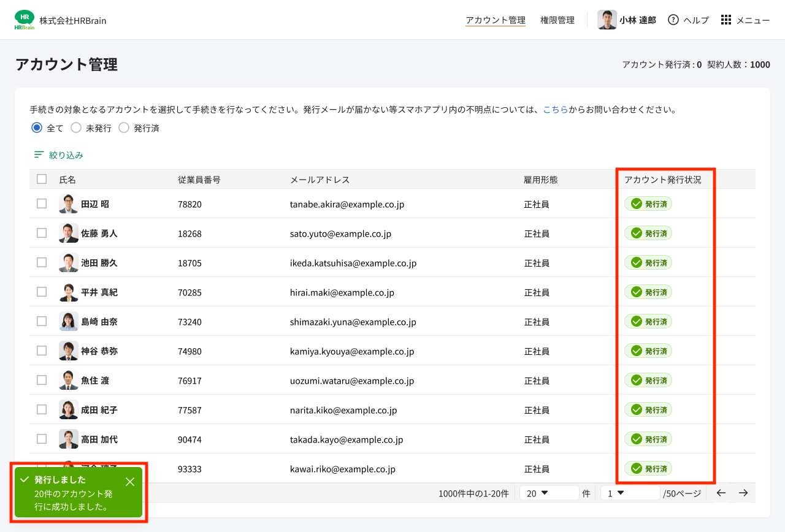Click the HRBrain logo icon
Viewport: 785px width, 532px height.
pyautogui.click(x=25, y=20)
